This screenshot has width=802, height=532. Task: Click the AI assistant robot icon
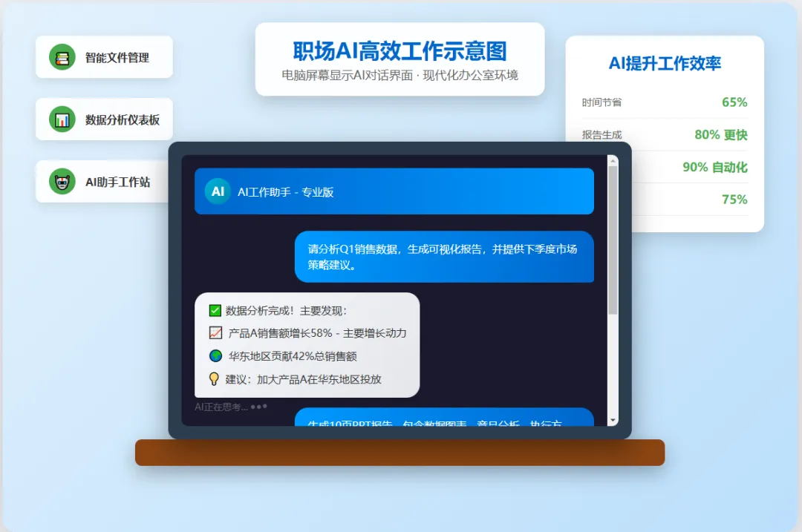tap(62, 182)
